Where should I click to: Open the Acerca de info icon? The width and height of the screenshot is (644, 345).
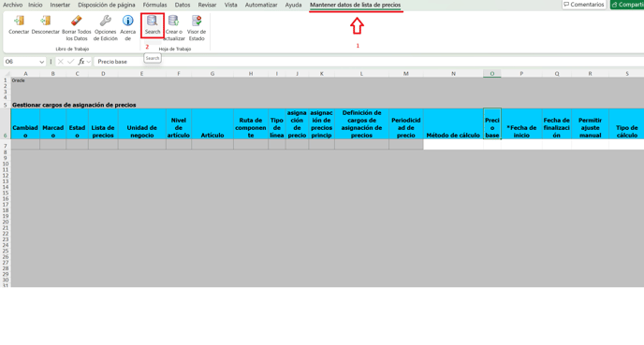(x=127, y=21)
